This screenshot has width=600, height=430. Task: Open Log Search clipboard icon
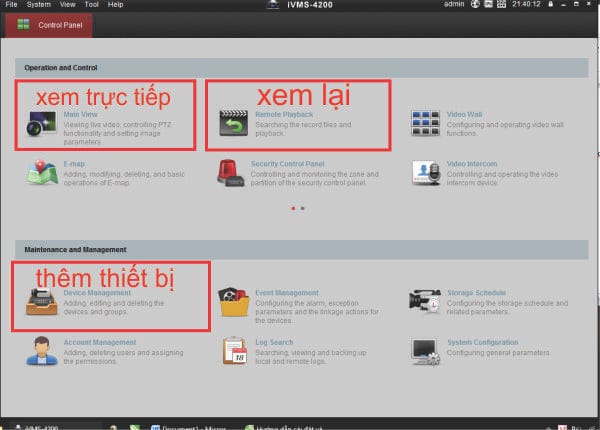[235, 350]
